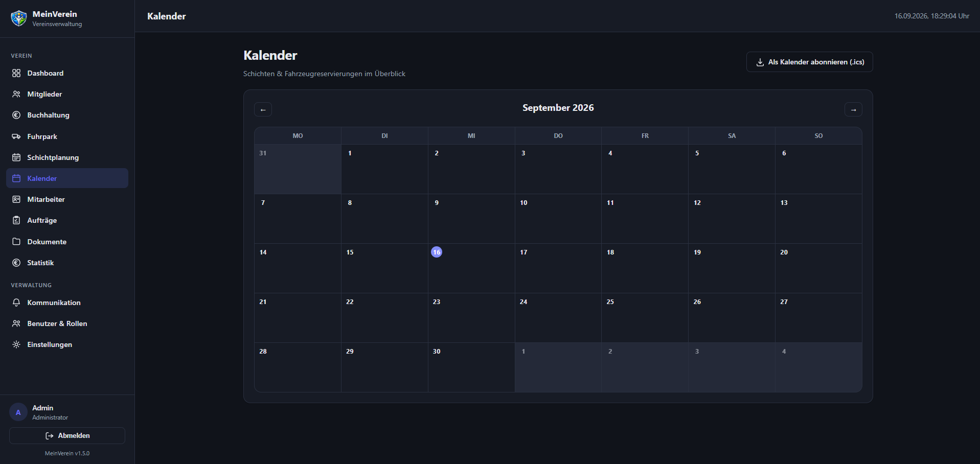This screenshot has height=464, width=980.
Task: Click the MeinVerein v1.5.0 version text
Action: pos(67,453)
